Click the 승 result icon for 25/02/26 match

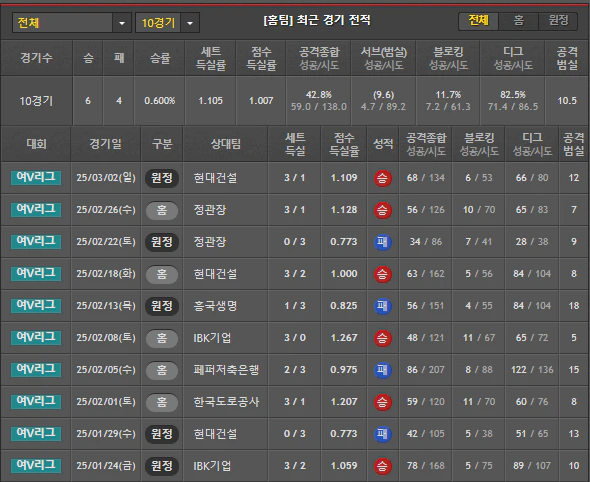(x=382, y=210)
